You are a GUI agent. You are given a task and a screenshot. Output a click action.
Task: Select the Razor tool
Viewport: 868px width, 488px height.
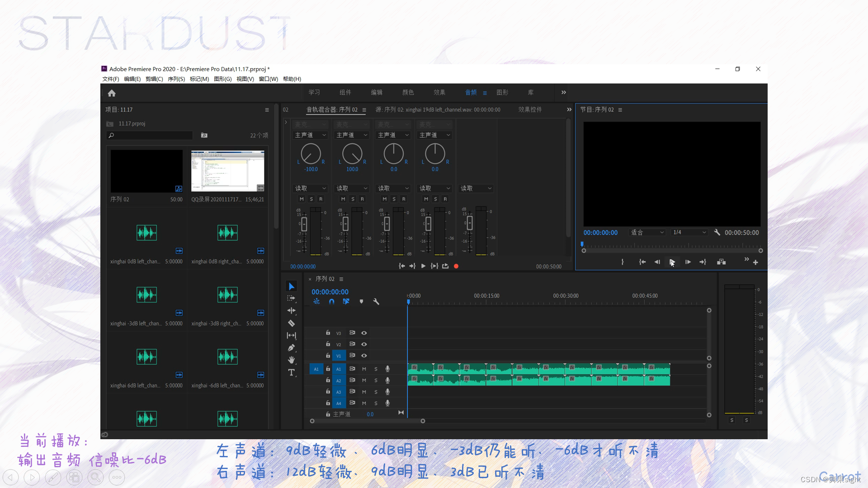pyautogui.click(x=292, y=323)
